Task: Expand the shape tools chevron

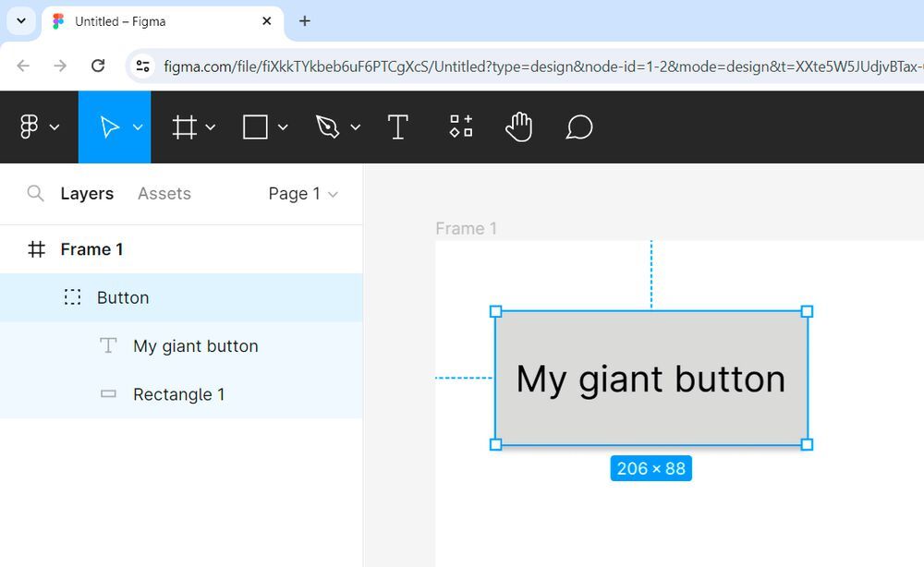Action: [x=283, y=127]
